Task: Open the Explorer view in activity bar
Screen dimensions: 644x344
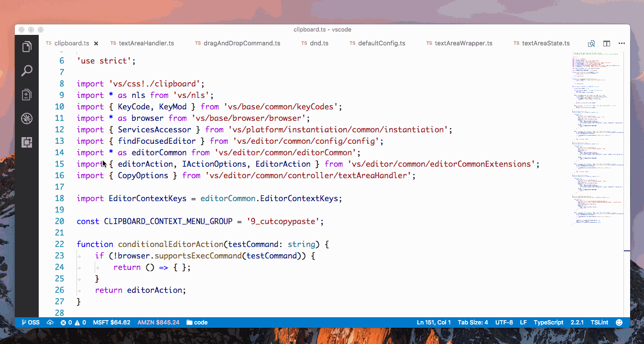Action: pyautogui.click(x=27, y=47)
